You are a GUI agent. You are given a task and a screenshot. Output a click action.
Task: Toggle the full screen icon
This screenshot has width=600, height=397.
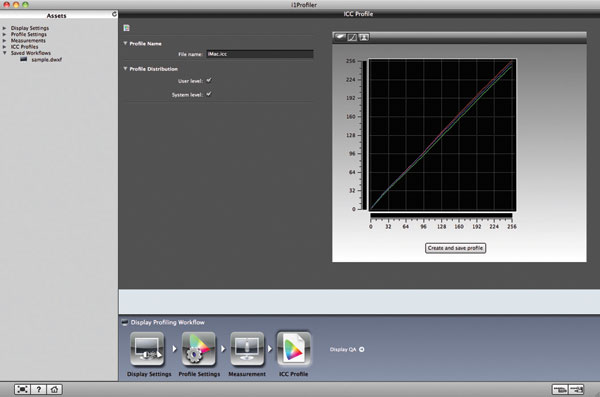click(x=22, y=389)
